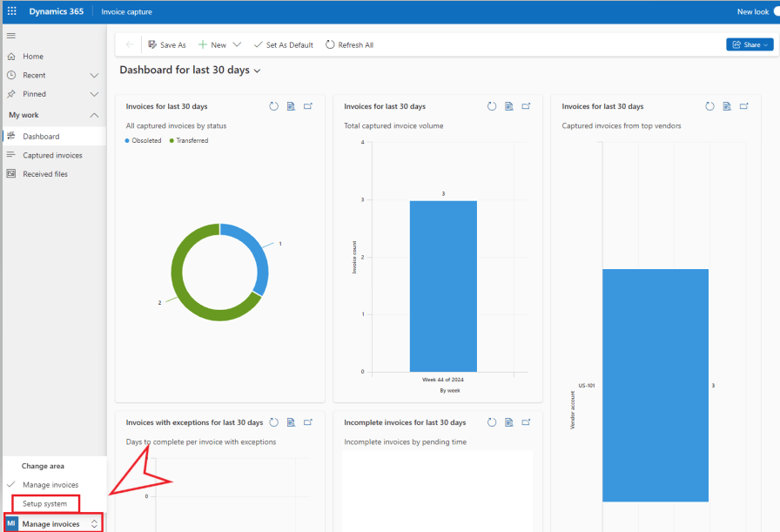This screenshot has height=532, width=780.
Task: View records for total captured invoice volume
Action: tap(508, 106)
